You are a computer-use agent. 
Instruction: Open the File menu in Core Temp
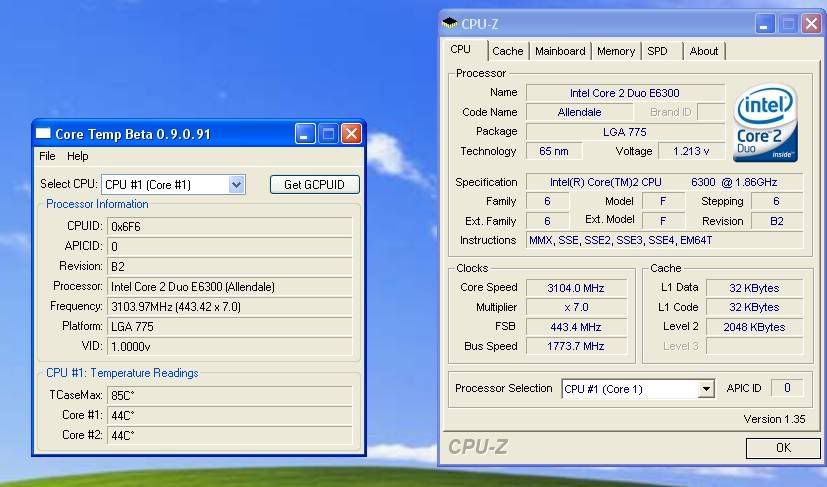click(x=47, y=156)
